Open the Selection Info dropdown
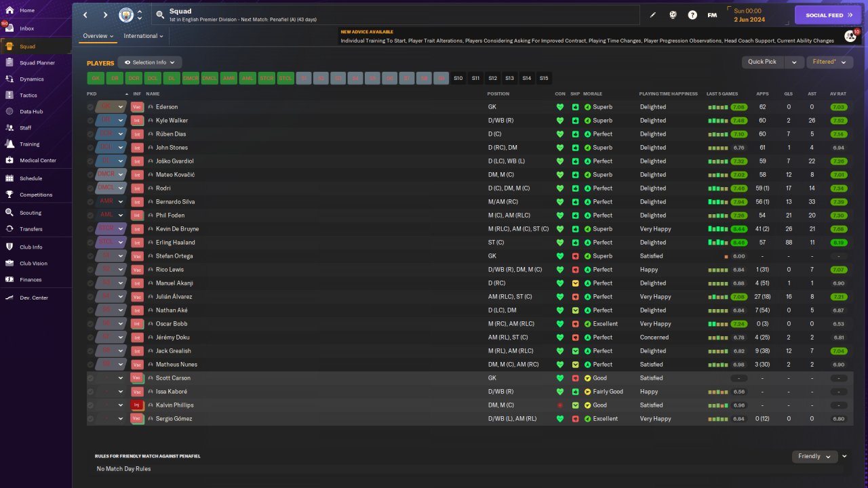The width and height of the screenshot is (868, 488). click(x=150, y=62)
